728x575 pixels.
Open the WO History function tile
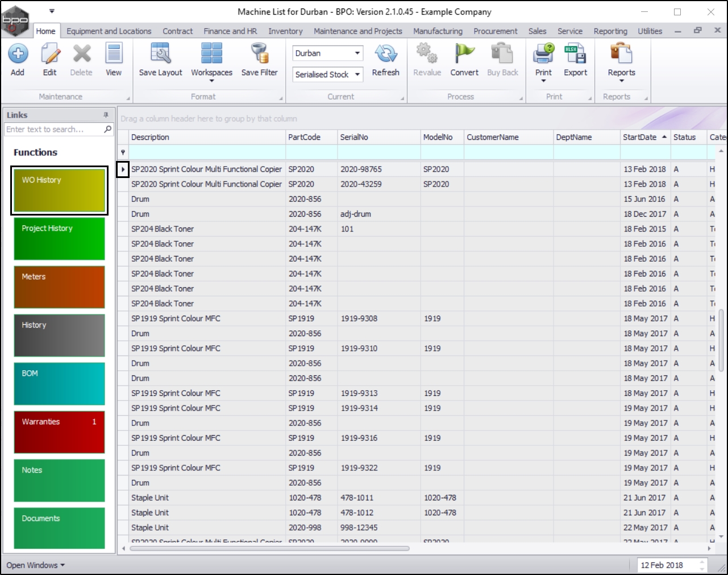(59, 191)
